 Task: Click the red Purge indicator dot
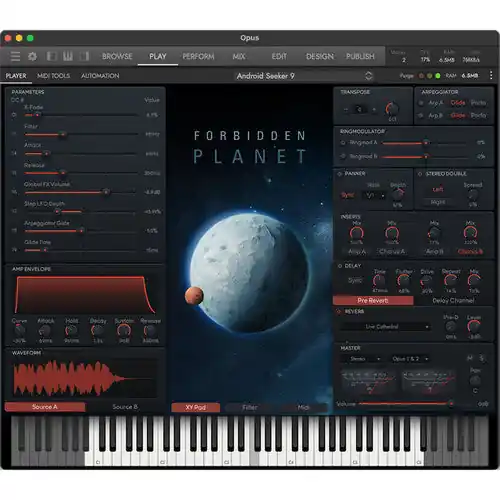pyautogui.click(x=421, y=76)
